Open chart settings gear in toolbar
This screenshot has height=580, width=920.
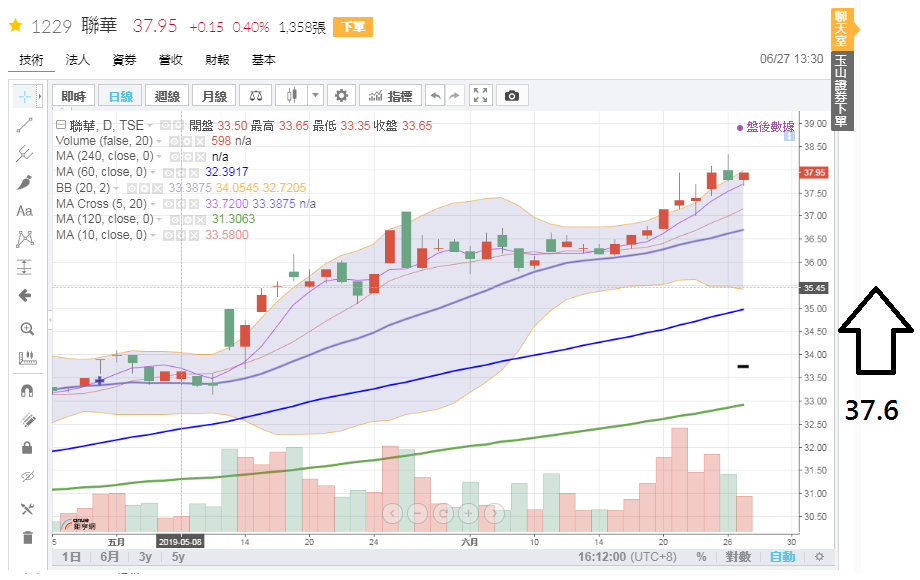coord(341,96)
